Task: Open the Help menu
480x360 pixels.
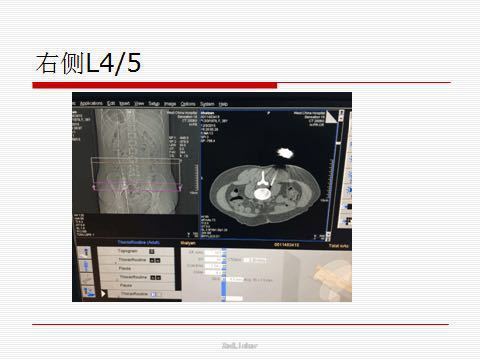Action: tap(223, 104)
